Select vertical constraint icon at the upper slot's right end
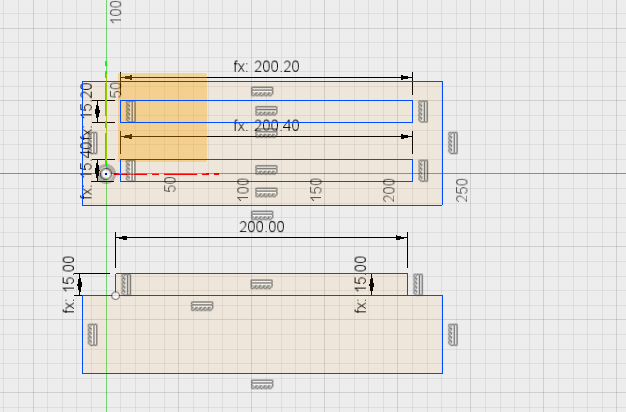626x412 pixels. tap(423, 111)
